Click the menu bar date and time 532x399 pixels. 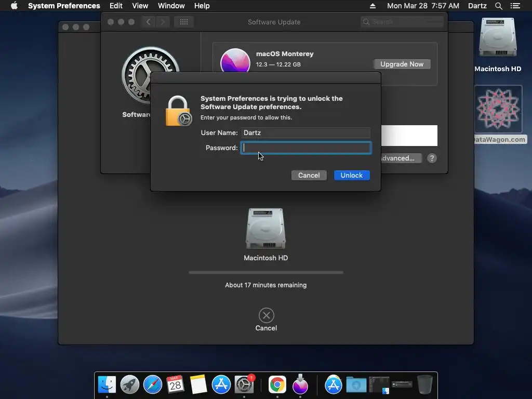(x=423, y=6)
